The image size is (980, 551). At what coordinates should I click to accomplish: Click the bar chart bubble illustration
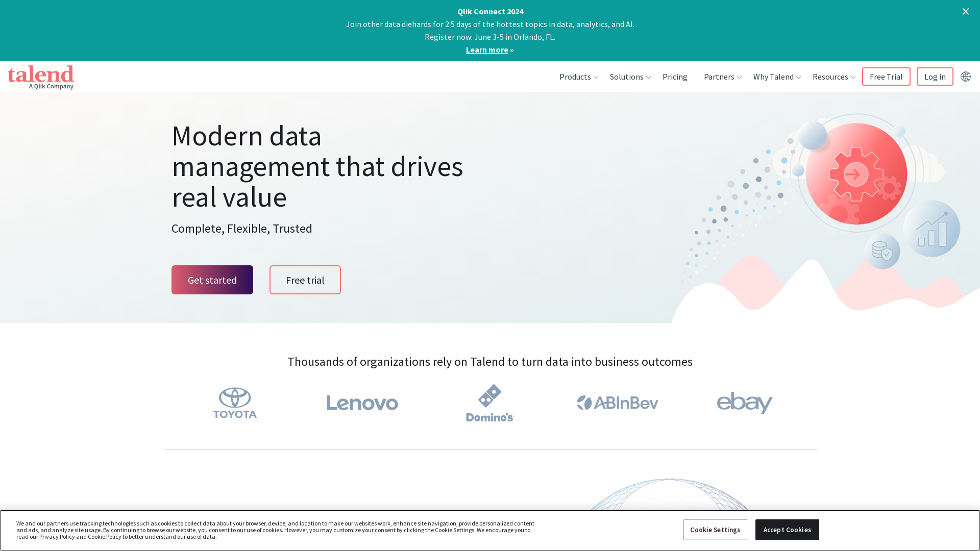click(932, 229)
